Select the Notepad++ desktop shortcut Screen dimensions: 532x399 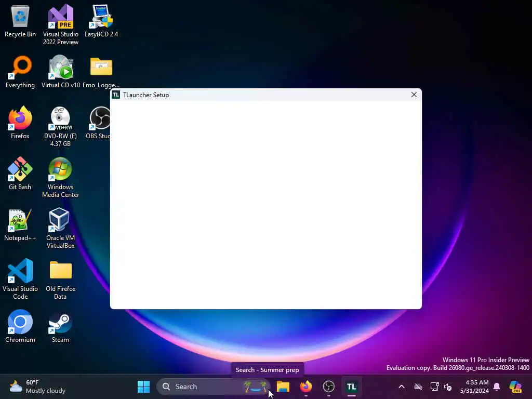pos(20,224)
